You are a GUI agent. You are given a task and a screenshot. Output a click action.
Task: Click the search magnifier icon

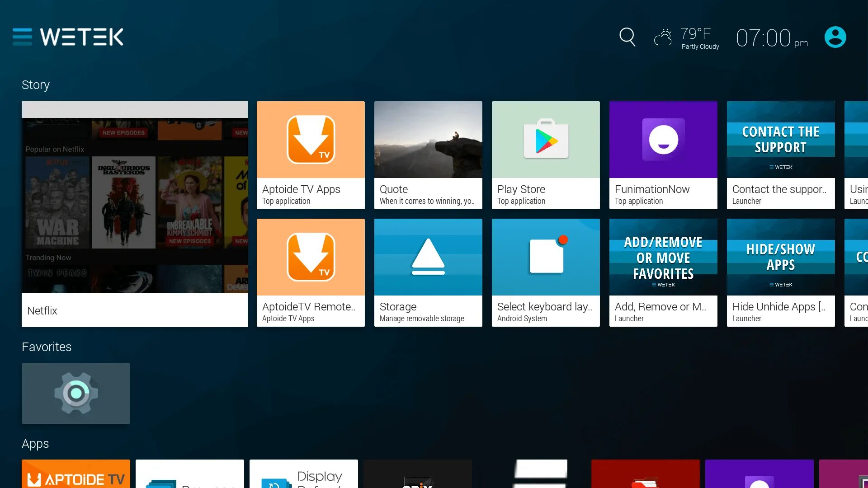tap(627, 37)
